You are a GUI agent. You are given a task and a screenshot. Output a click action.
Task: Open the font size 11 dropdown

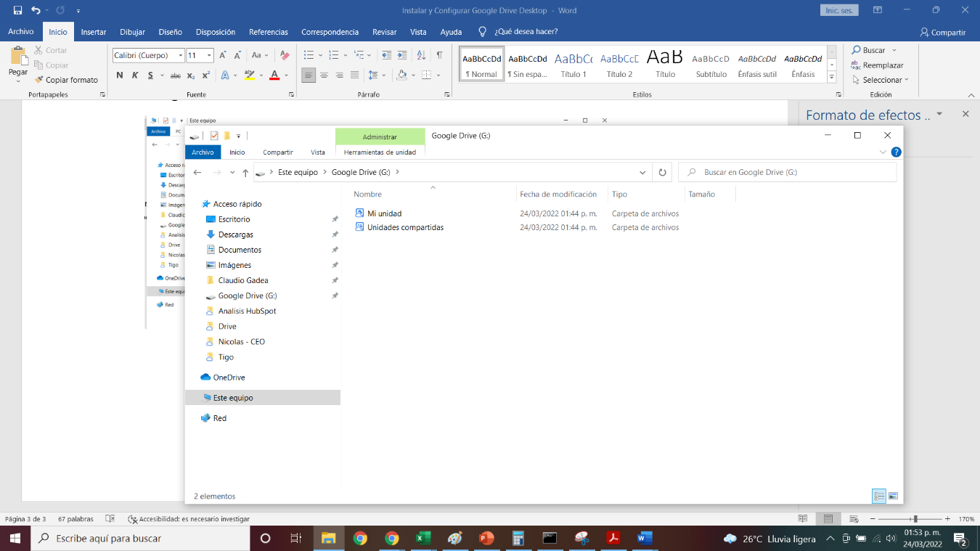[x=210, y=55]
